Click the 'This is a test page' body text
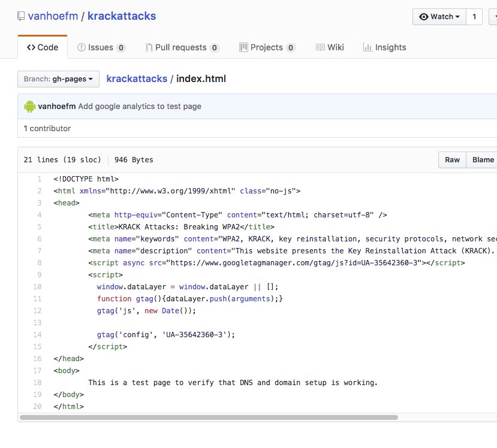Viewport: 497px width, 448px height. point(233,383)
